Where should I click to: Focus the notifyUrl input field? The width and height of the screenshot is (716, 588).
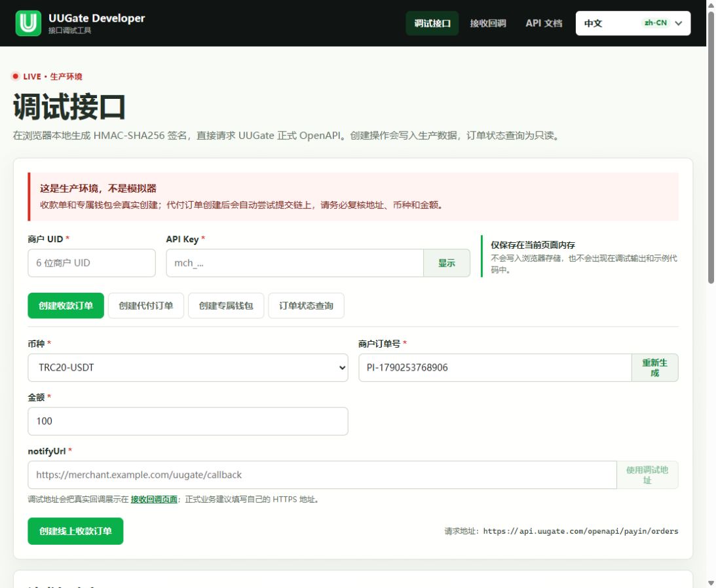322,475
